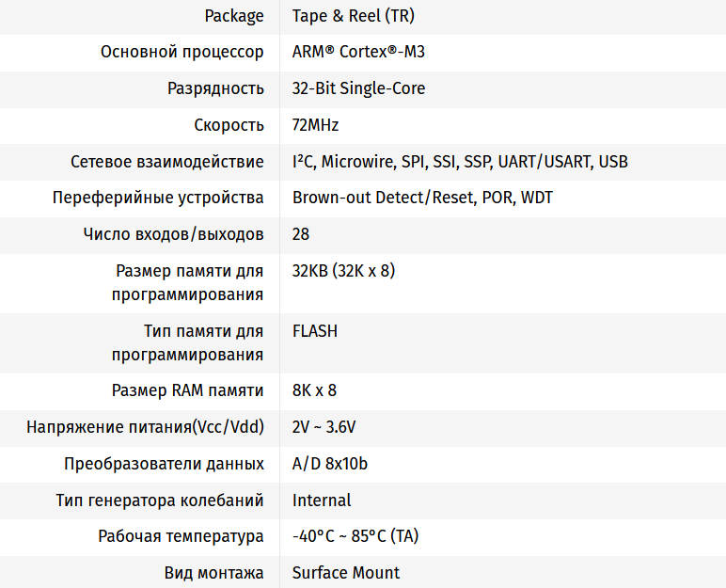The width and height of the screenshot is (726, 588).
Task: Click the 'Скорость' row label
Action: [x=229, y=125]
